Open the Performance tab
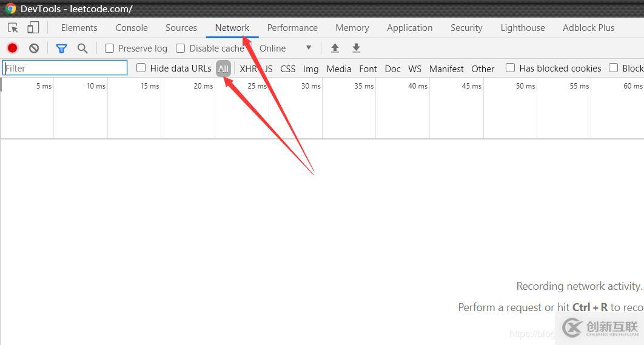This screenshot has width=644, height=345. pos(292,27)
